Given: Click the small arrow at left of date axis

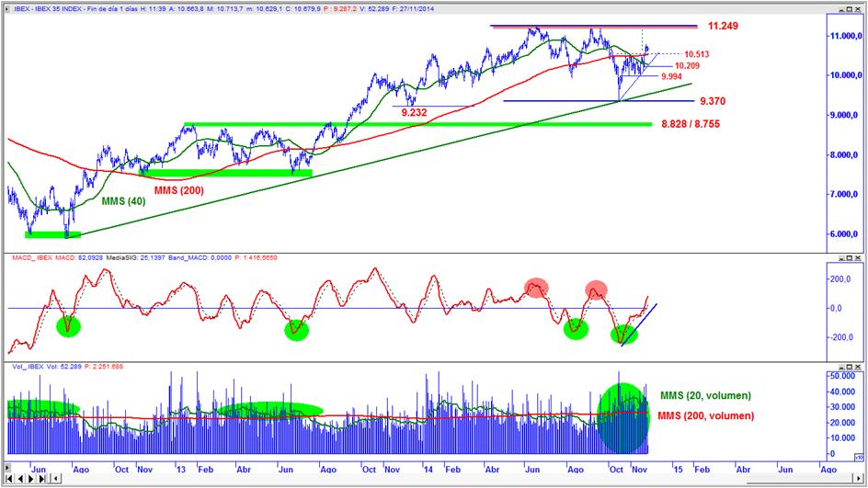Looking at the screenshot, I should [7, 468].
